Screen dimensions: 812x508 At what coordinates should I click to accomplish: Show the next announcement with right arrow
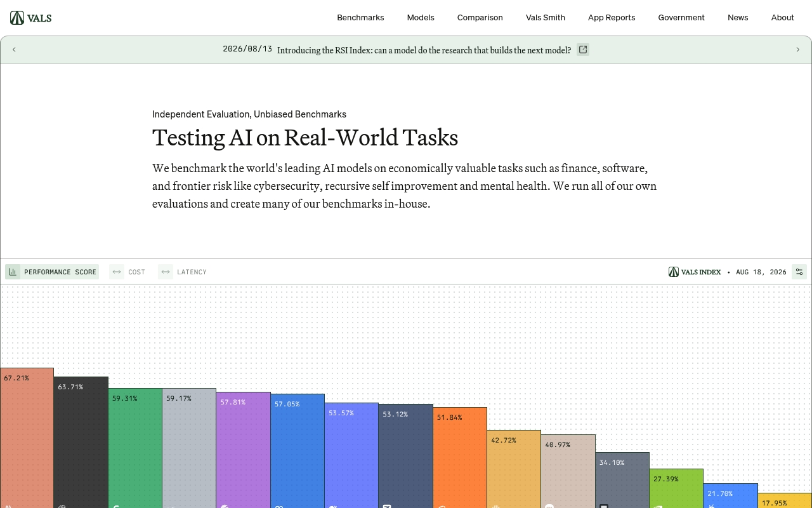[x=798, y=50]
